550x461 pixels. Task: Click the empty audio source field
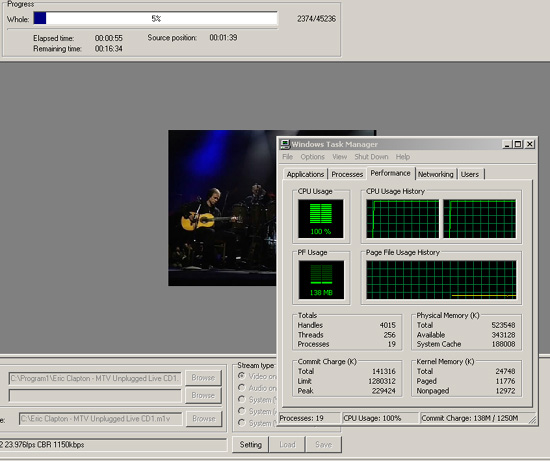95,395
